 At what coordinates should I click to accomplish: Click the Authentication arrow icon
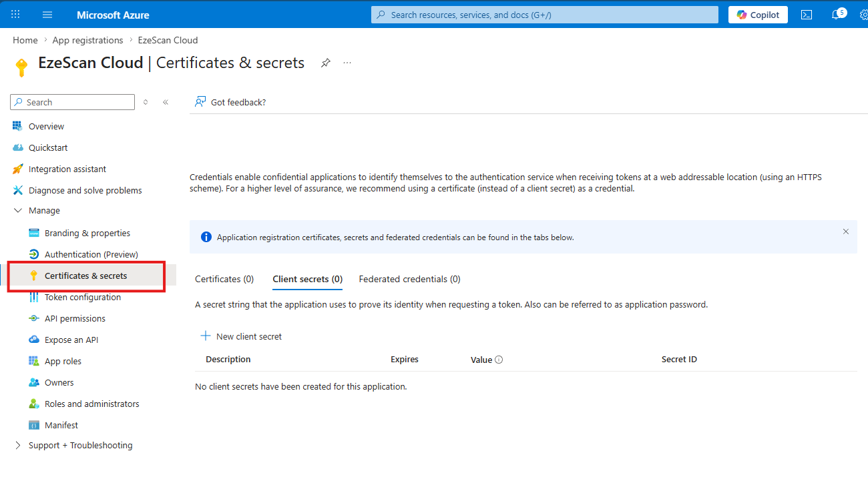[x=33, y=254]
